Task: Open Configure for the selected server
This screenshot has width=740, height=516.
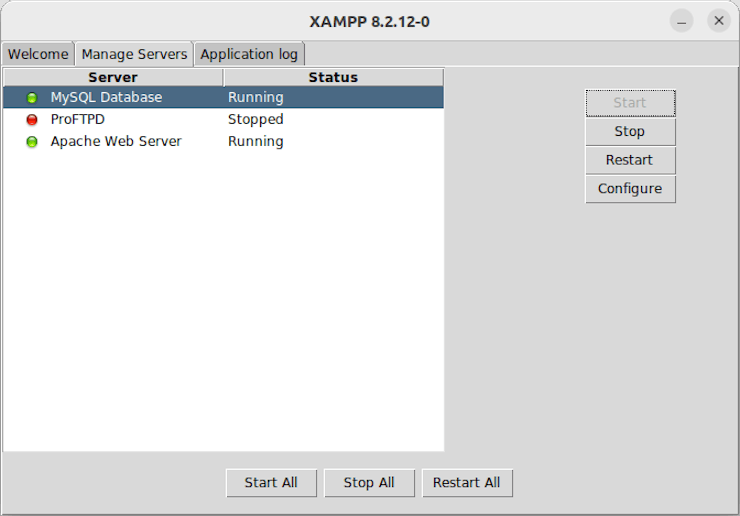Action: point(630,189)
